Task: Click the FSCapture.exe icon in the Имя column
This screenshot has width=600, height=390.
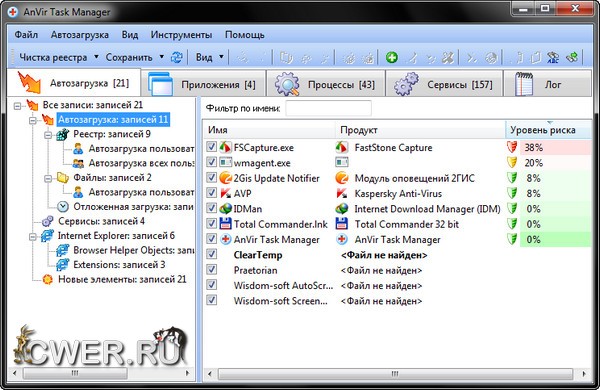Action: (226, 147)
